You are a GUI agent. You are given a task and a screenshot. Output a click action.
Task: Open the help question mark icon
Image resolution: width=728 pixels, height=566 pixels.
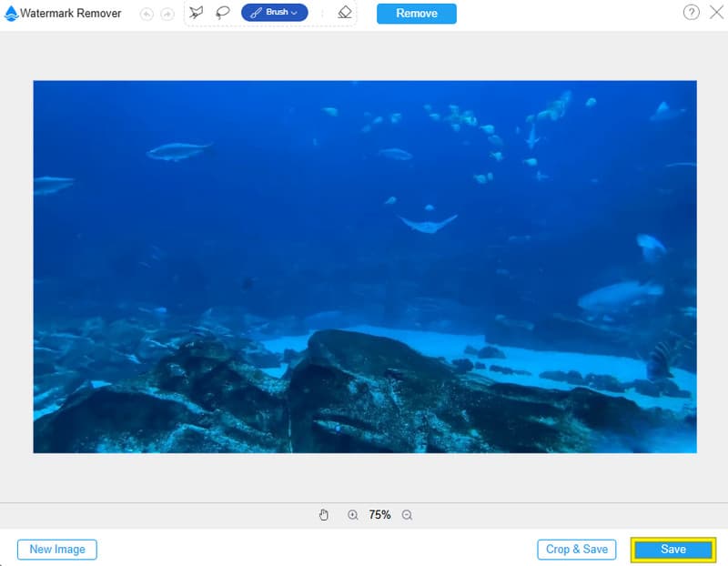tap(692, 13)
